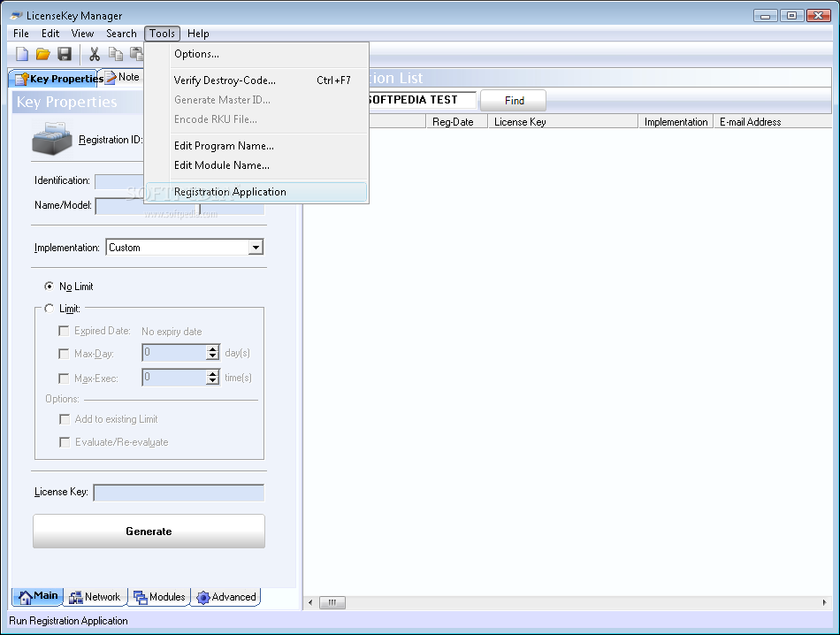Open the Edit menu
840x635 pixels.
[x=50, y=34]
